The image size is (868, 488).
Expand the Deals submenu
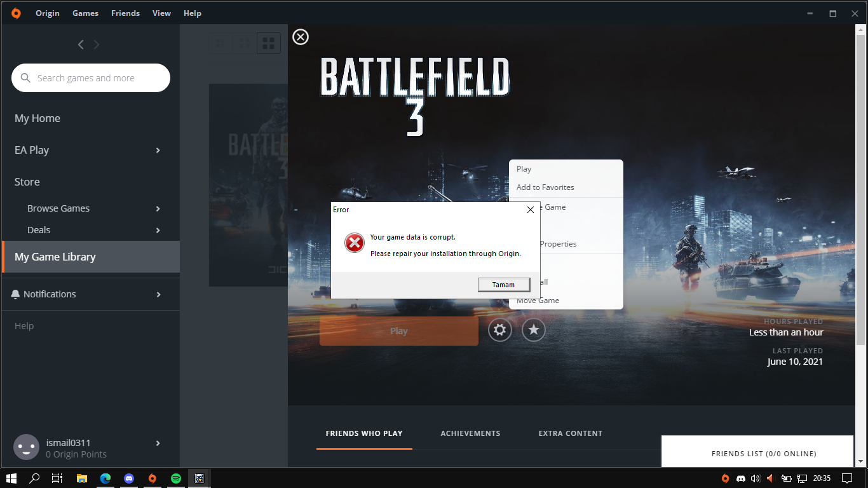click(158, 231)
